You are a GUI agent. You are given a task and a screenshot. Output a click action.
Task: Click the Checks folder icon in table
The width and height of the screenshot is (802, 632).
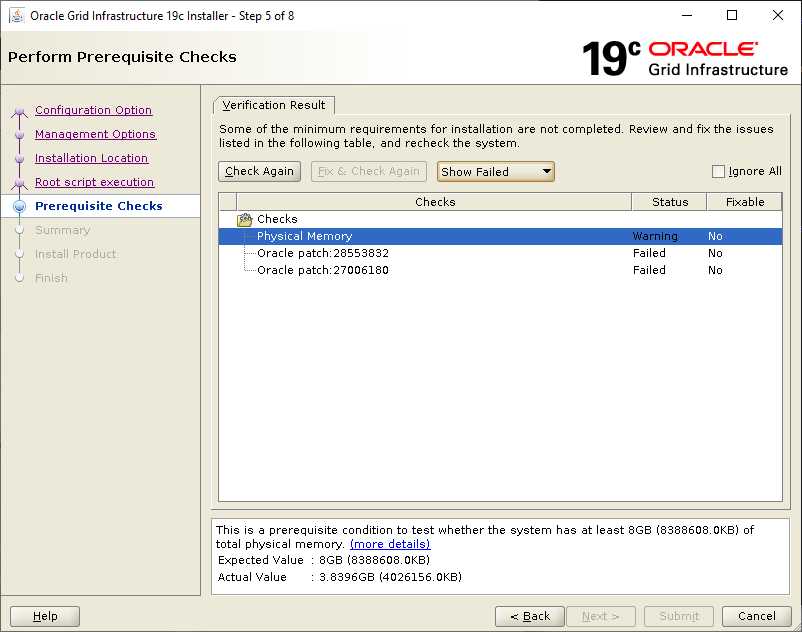click(245, 219)
